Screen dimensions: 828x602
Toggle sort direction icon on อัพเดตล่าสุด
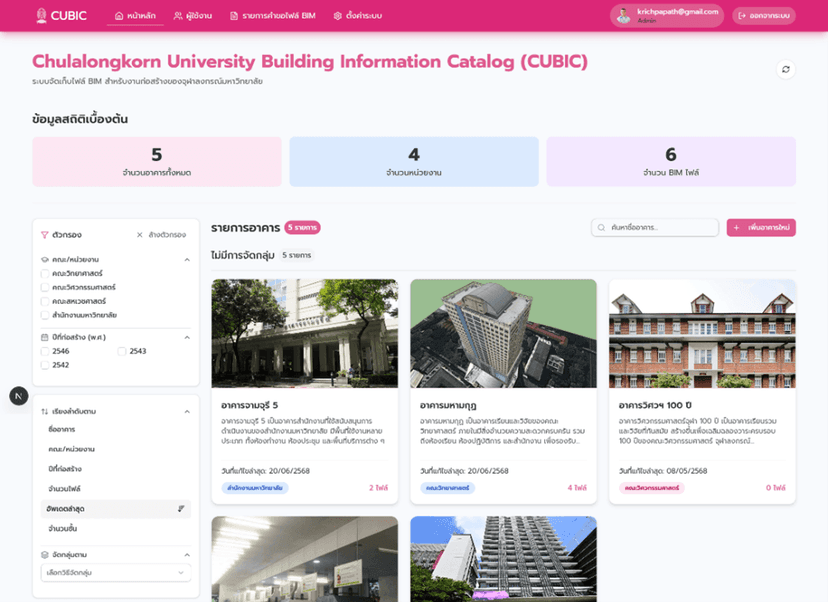181,509
